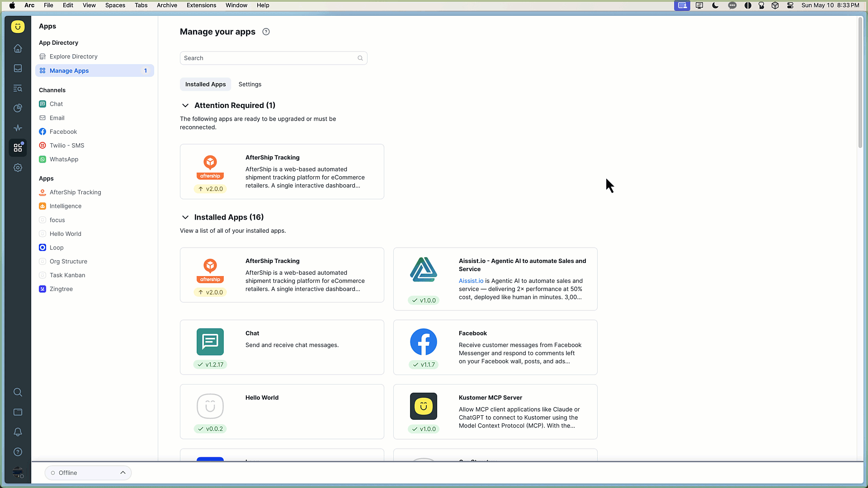Click the Manage Apps count badge 1
Screen dimensions: 868x488
pyautogui.click(x=146, y=70)
